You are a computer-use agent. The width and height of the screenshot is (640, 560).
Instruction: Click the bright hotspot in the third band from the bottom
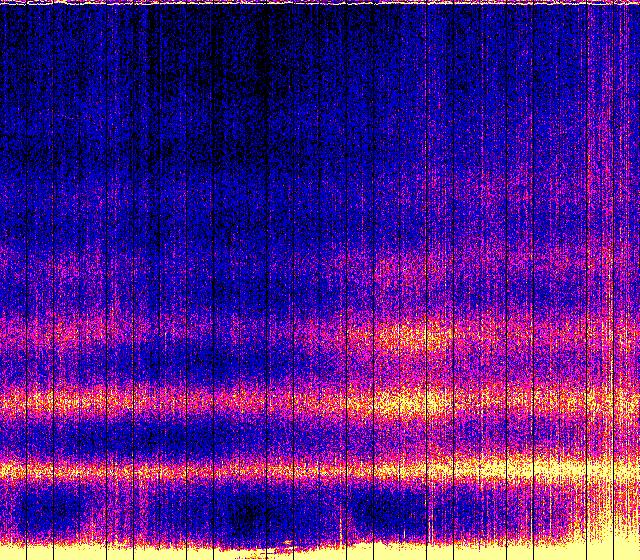[410, 337]
